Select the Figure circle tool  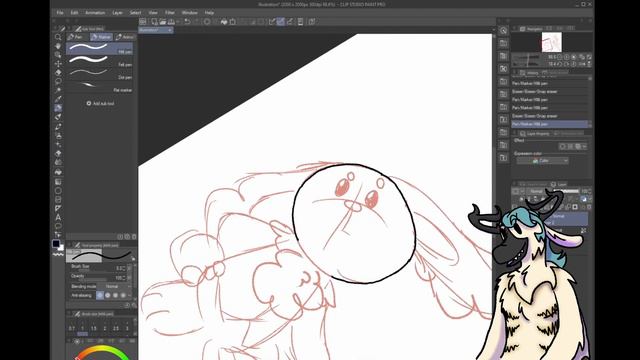(x=58, y=191)
